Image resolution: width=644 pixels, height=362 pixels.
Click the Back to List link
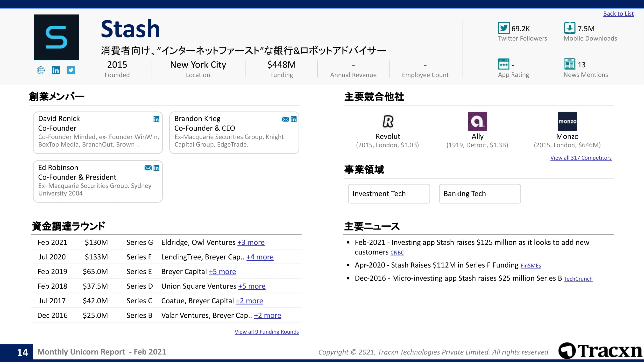click(x=618, y=14)
